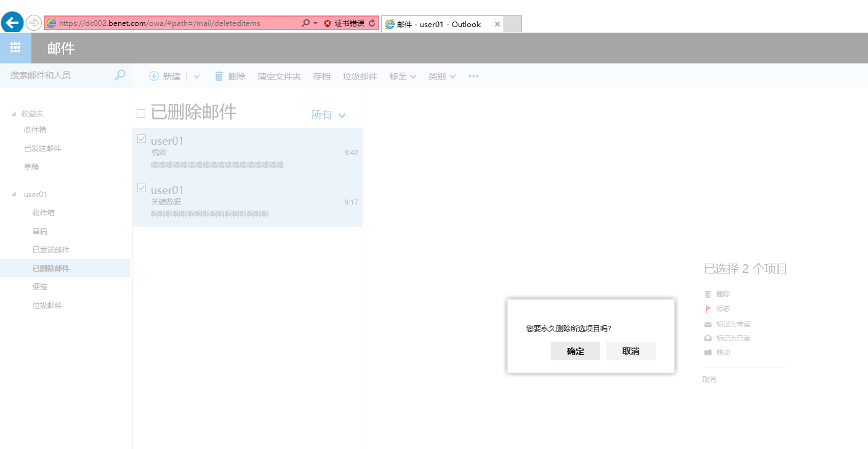This screenshot has height=449, width=868.
Task: Open the address bar dropdown arrow
Action: coord(316,23)
